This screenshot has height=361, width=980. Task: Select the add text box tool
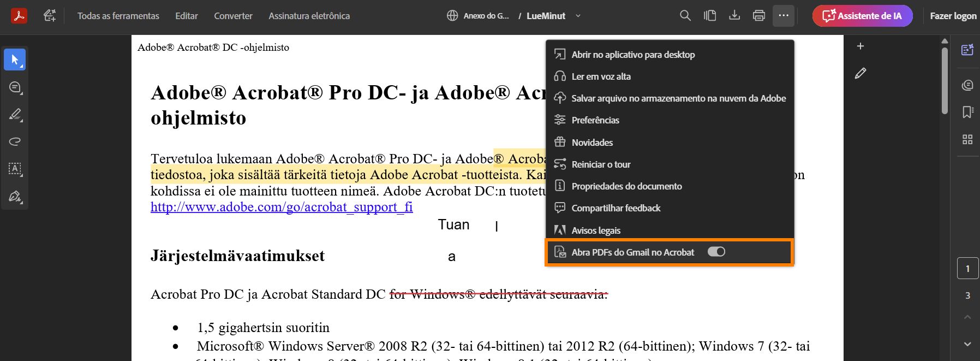pyautogui.click(x=15, y=169)
